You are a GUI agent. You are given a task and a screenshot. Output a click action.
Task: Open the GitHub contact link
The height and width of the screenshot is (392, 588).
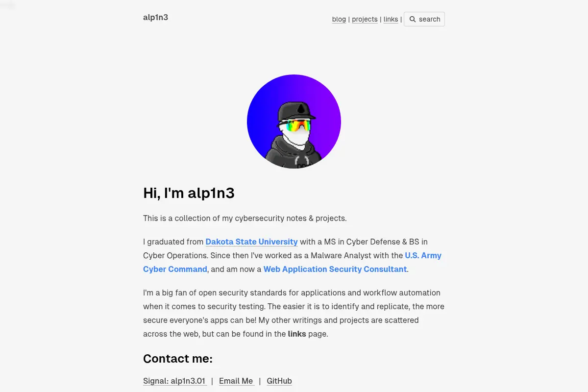pos(279,381)
